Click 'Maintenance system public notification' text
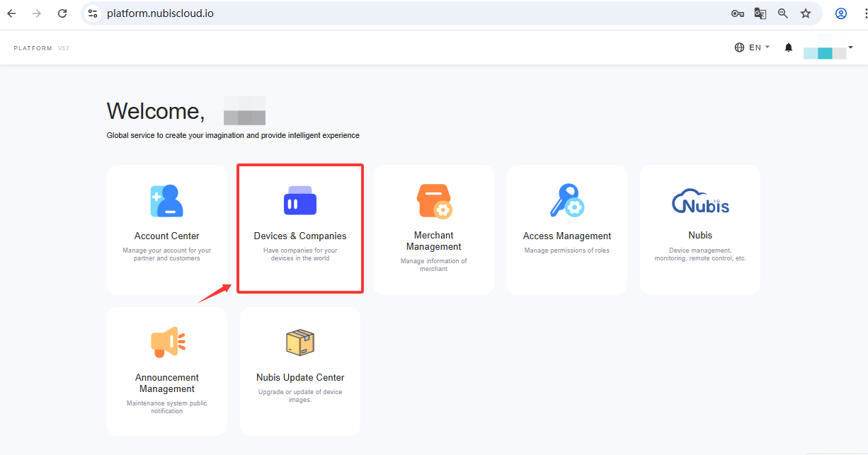The height and width of the screenshot is (455, 868). pos(167,407)
